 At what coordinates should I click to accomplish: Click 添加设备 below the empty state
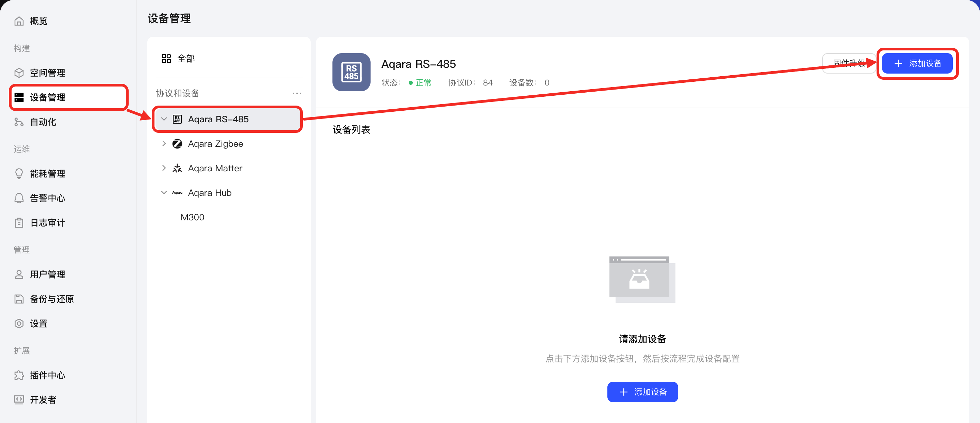point(642,392)
